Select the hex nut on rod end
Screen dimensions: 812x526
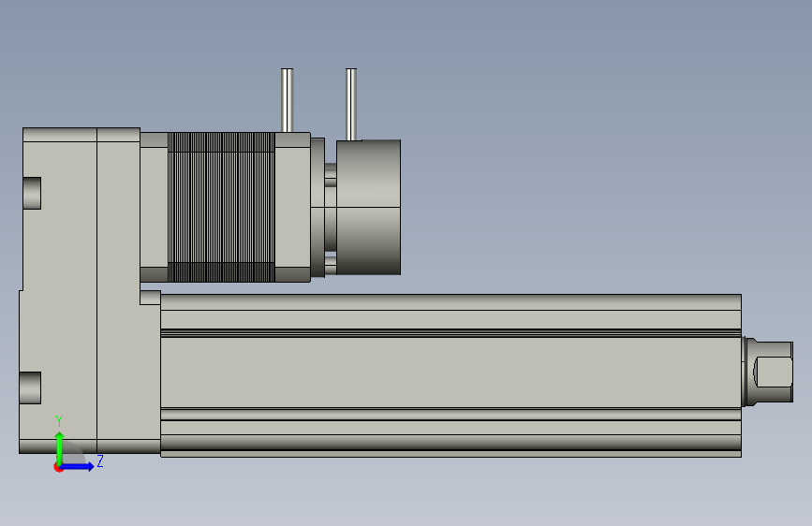click(x=773, y=372)
